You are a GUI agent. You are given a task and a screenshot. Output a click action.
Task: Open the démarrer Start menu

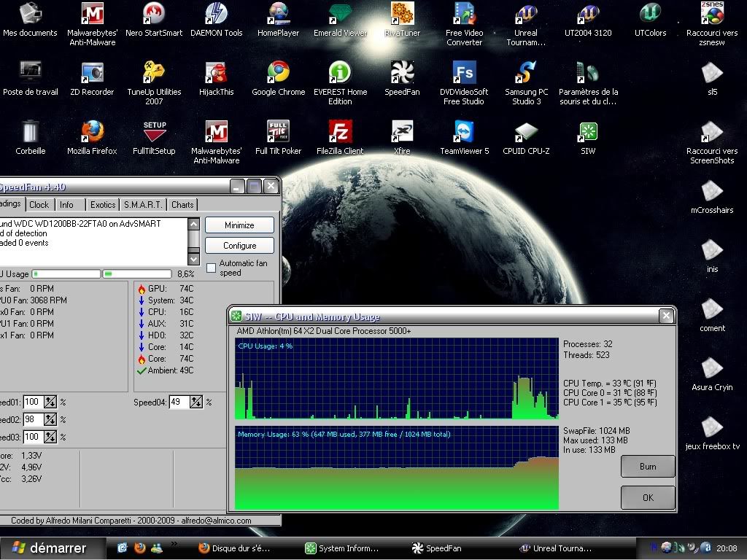[50, 548]
